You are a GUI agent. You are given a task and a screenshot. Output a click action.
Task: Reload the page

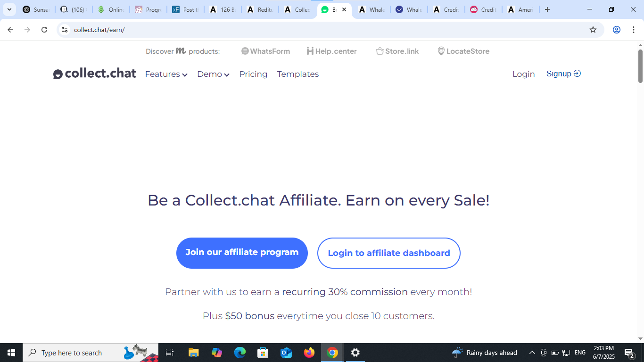point(44,30)
